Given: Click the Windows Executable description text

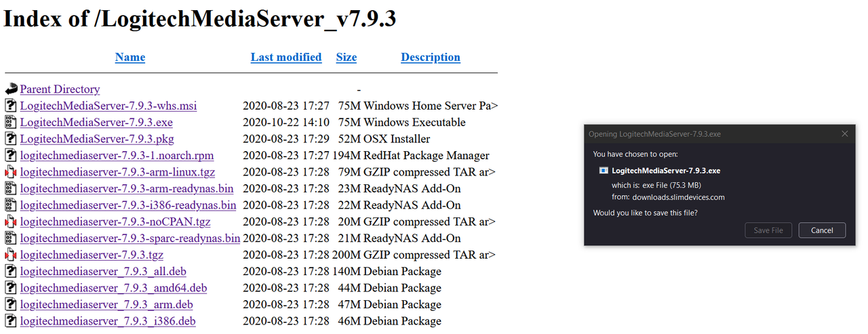Looking at the screenshot, I should point(415,122).
